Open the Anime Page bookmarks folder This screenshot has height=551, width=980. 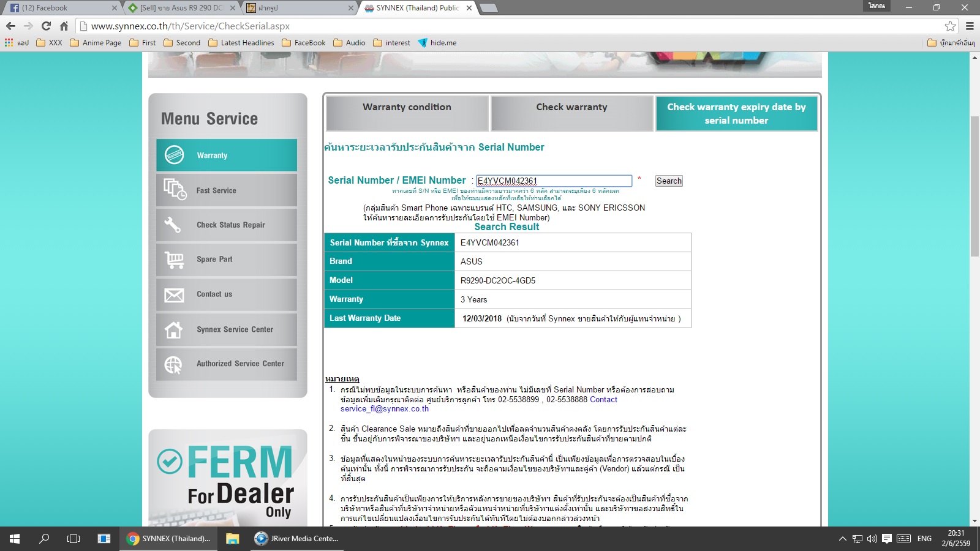coord(96,43)
